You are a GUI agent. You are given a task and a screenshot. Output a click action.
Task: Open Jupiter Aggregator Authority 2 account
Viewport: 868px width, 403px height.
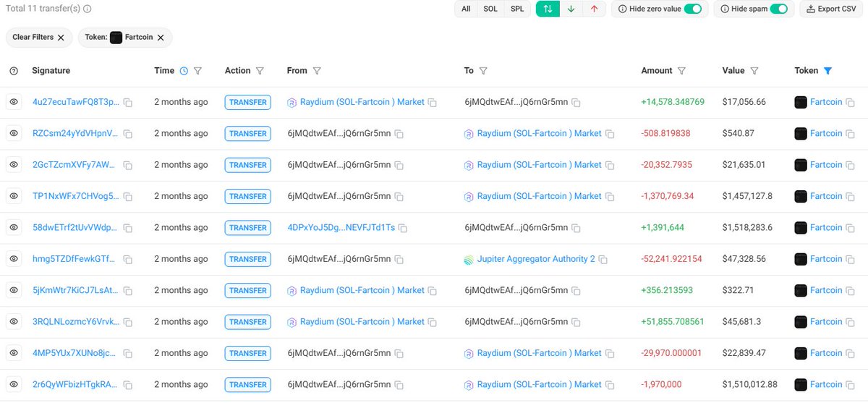point(536,259)
